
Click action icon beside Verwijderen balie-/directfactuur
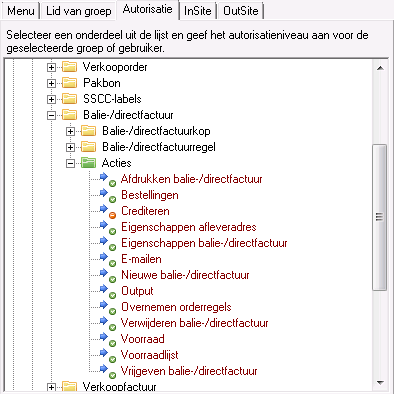108,324
